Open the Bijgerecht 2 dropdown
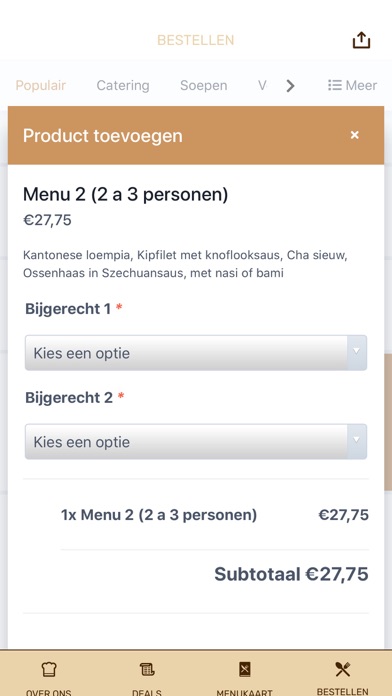 click(196, 442)
